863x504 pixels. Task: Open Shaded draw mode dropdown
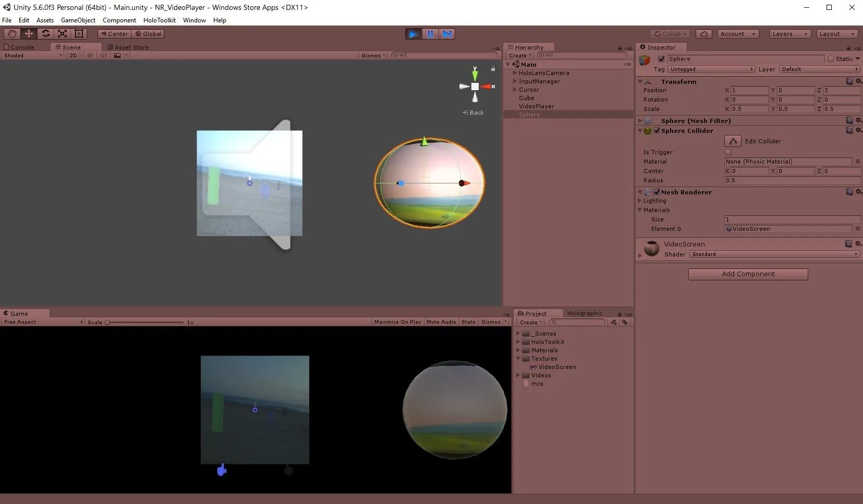[33, 55]
